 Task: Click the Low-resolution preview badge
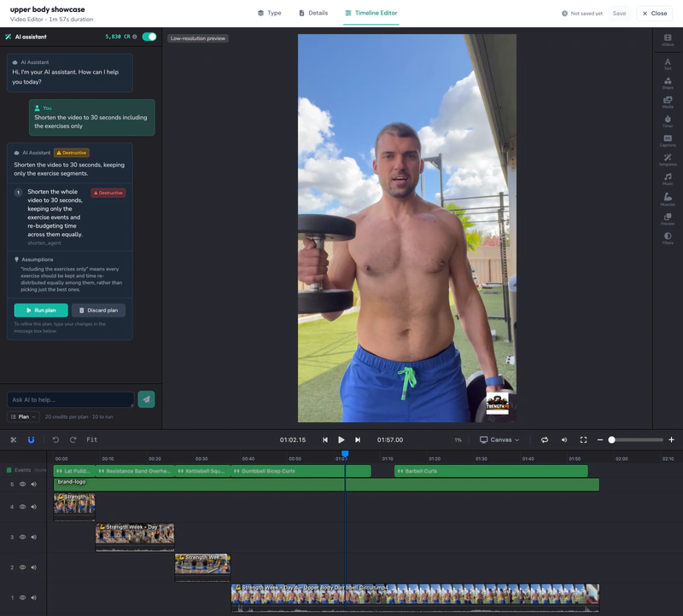(198, 38)
